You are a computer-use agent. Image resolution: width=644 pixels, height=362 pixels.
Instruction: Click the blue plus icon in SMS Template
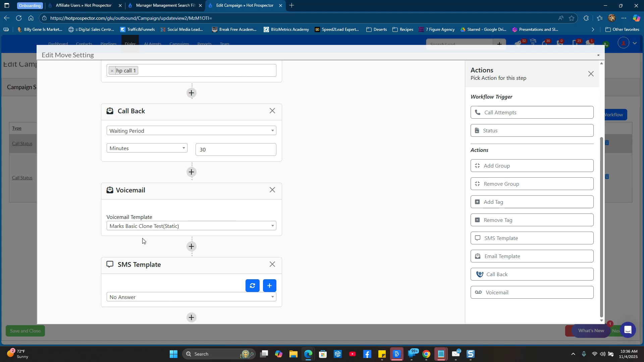(x=269, y=286)
